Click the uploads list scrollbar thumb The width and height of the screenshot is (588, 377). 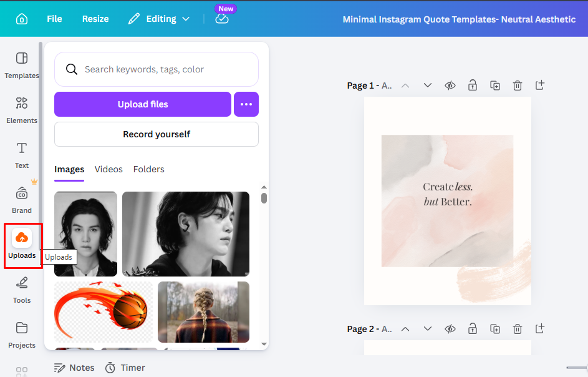click(x=264, y=198)
